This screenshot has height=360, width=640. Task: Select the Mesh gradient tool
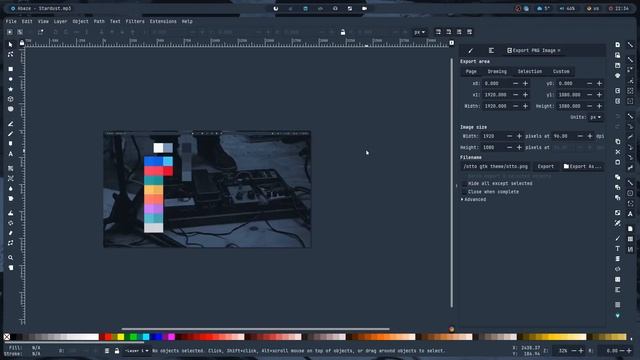[x=11, y=178]
